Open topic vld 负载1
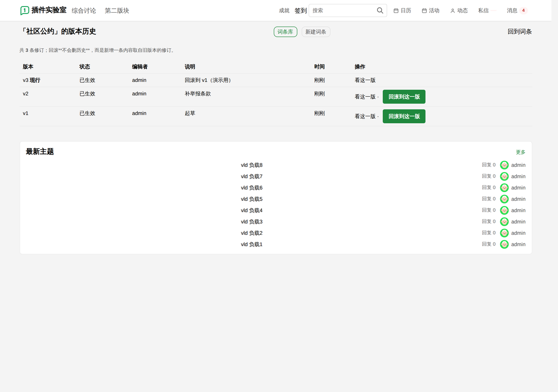 coord(252,244)
